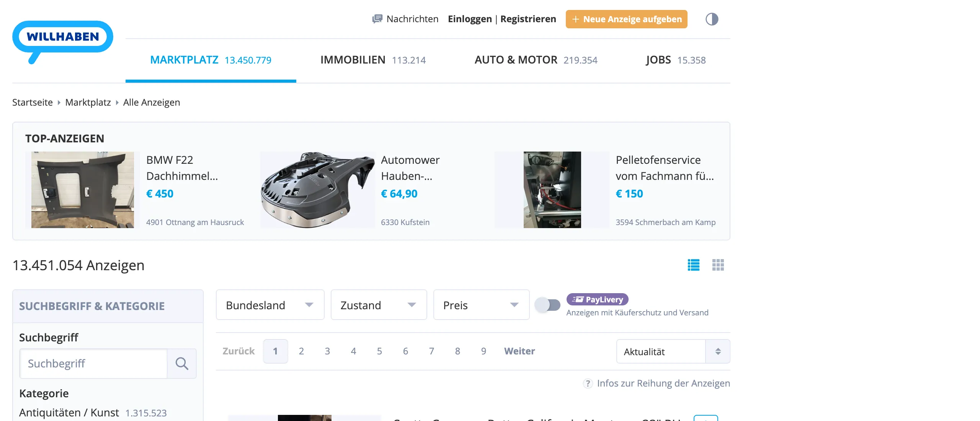Click the question mark info icon
Image resolution: width=980 pixels, height=421 pixels.
588,383
